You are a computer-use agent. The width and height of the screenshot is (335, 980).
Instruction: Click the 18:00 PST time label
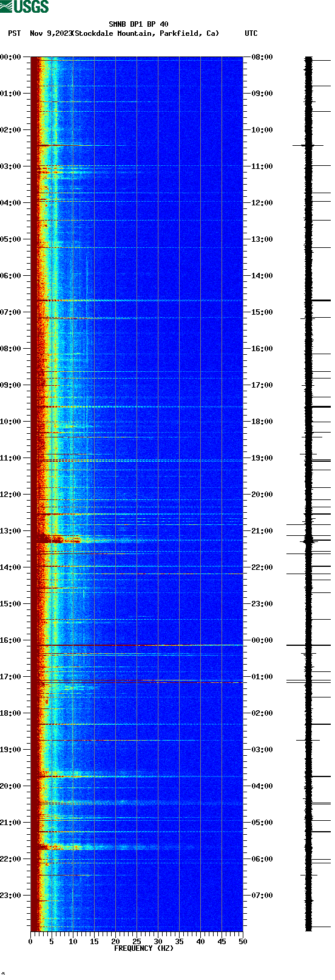(11, 713)
